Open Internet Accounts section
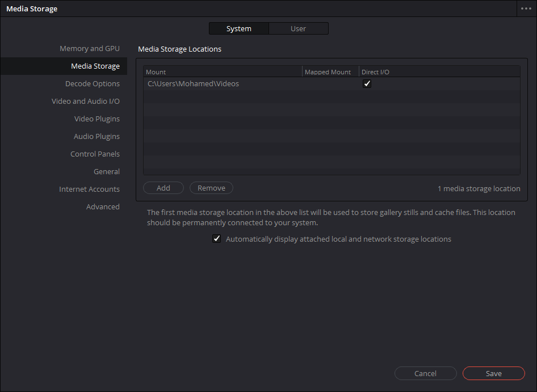537x392 pixels. tap(89, 189)
